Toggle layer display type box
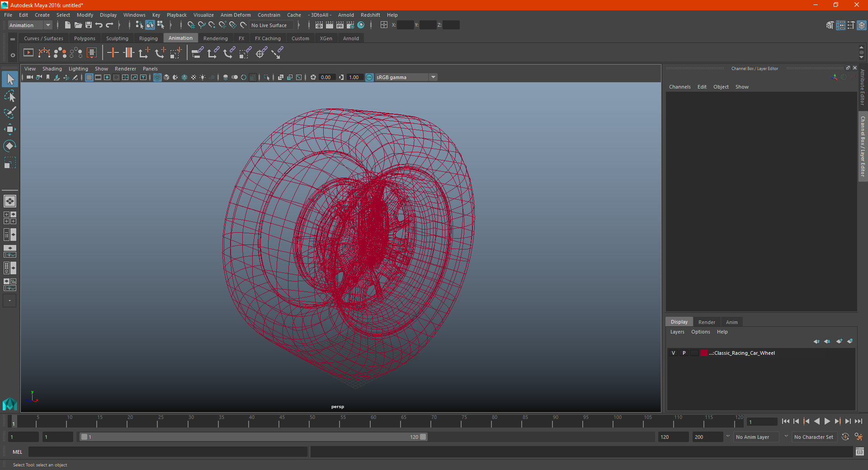The height and width of the screenshot is (470, 868). 694,353
